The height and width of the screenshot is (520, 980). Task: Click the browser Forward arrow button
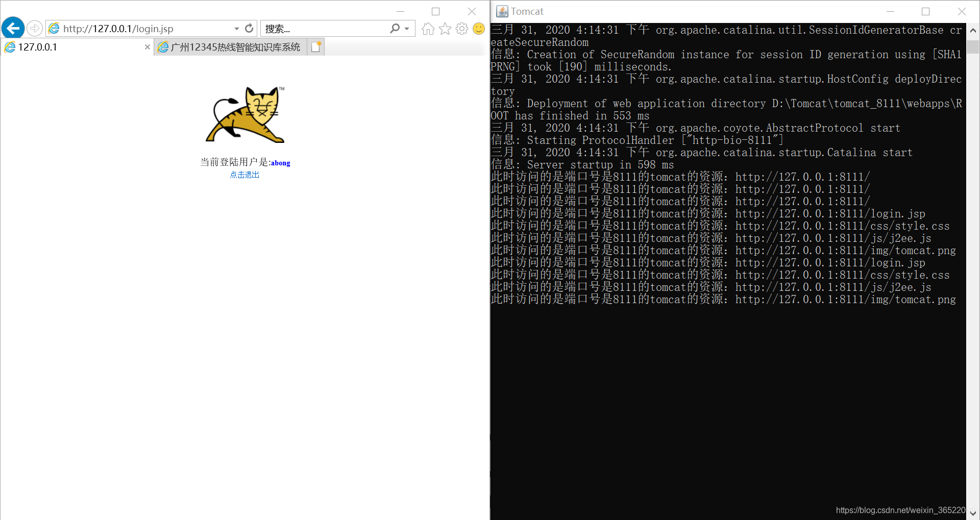(x=35, y=28)
